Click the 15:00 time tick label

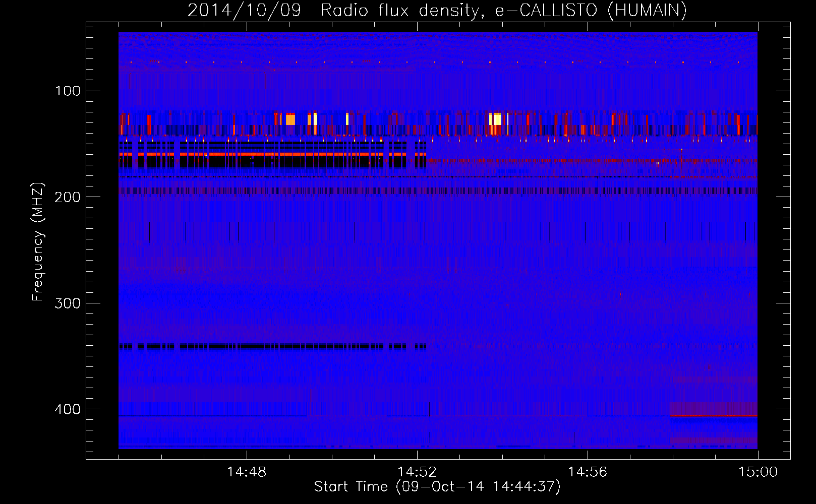(x=758, y=472)
